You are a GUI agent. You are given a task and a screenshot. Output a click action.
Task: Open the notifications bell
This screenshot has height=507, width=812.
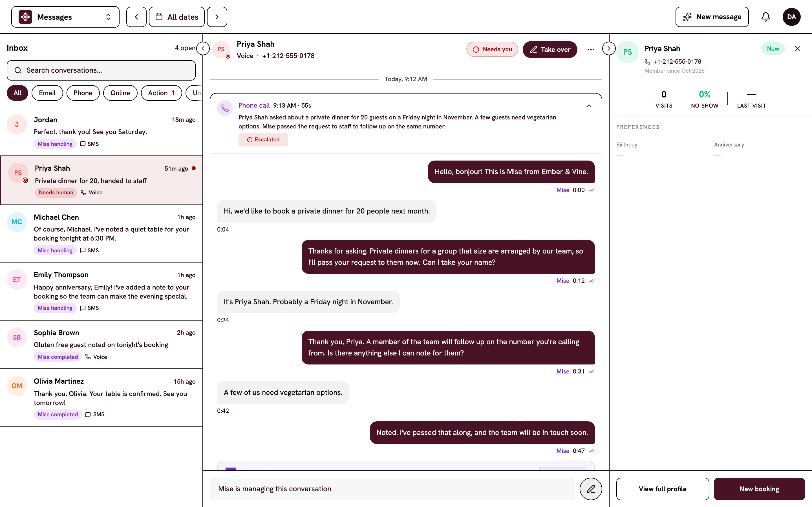(x=765, y=17)
